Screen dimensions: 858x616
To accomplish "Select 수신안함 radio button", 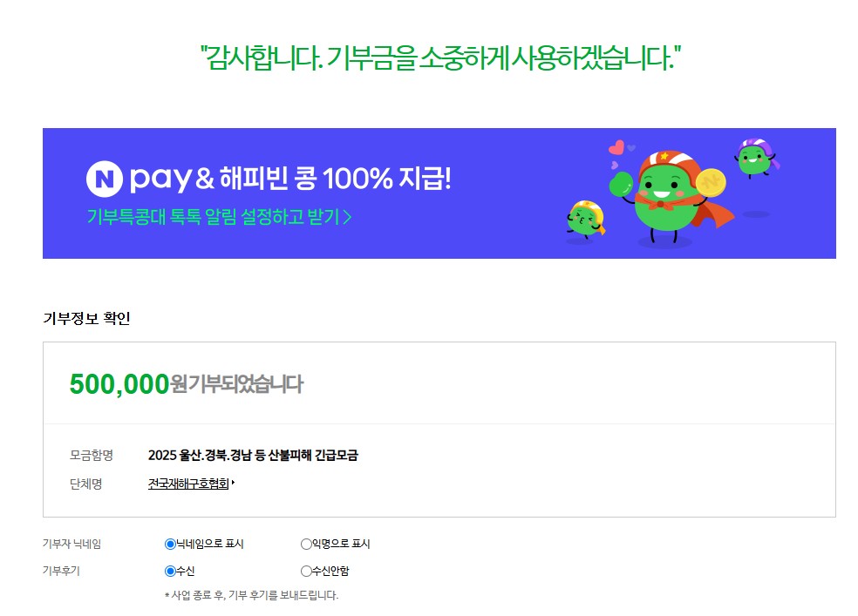I will (306, 572).
